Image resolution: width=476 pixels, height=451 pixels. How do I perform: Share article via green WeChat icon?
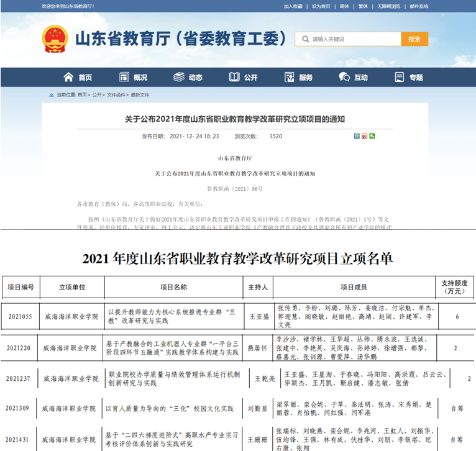tap(372, 136)
